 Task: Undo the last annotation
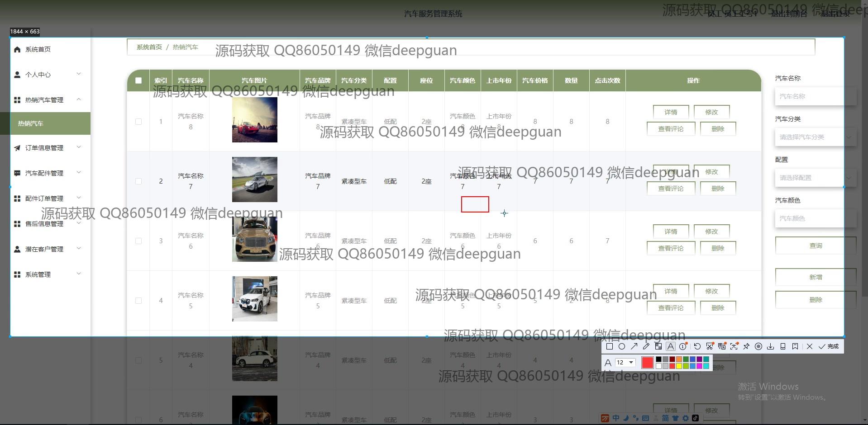(x=697, y=346)
